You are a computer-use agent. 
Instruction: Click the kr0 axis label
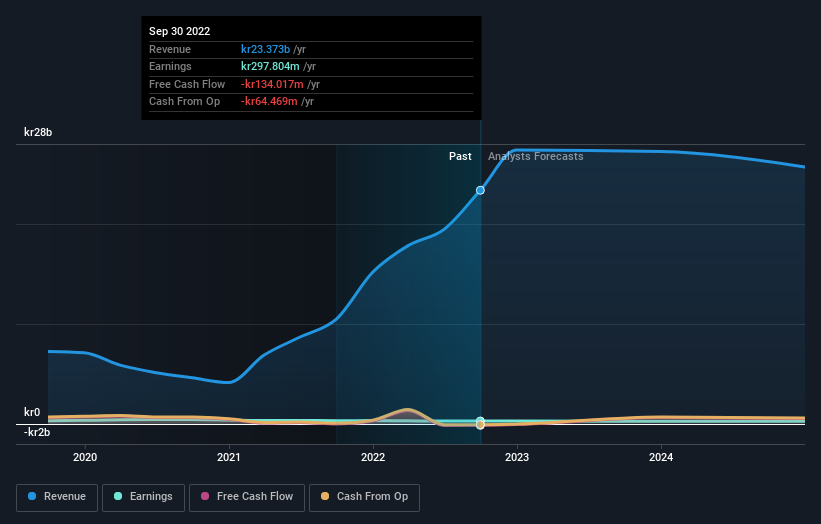(32, 412)
